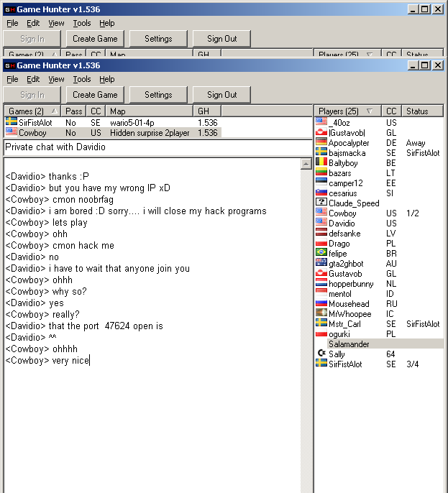Click the German flag next to Apocalypter
Screen dimensions: 448x493
[x=321, y=143]
